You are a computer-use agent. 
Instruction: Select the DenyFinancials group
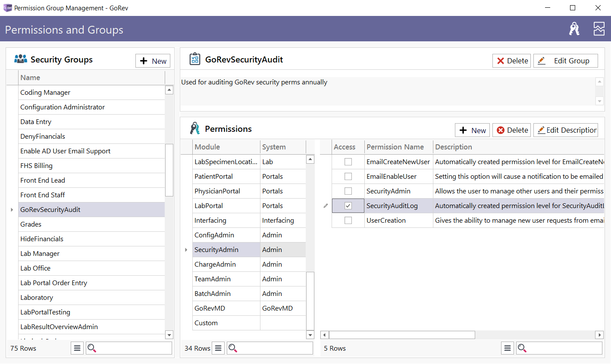click(x=92, y=137)
